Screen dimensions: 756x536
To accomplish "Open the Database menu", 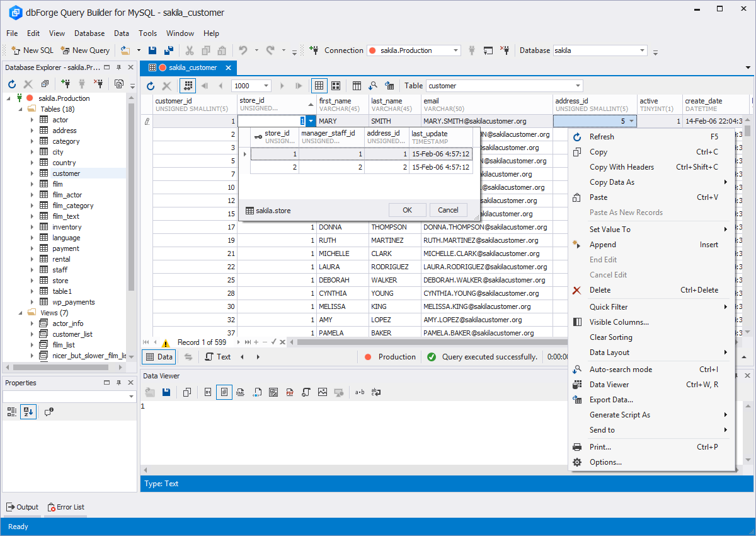I will 89,33.
